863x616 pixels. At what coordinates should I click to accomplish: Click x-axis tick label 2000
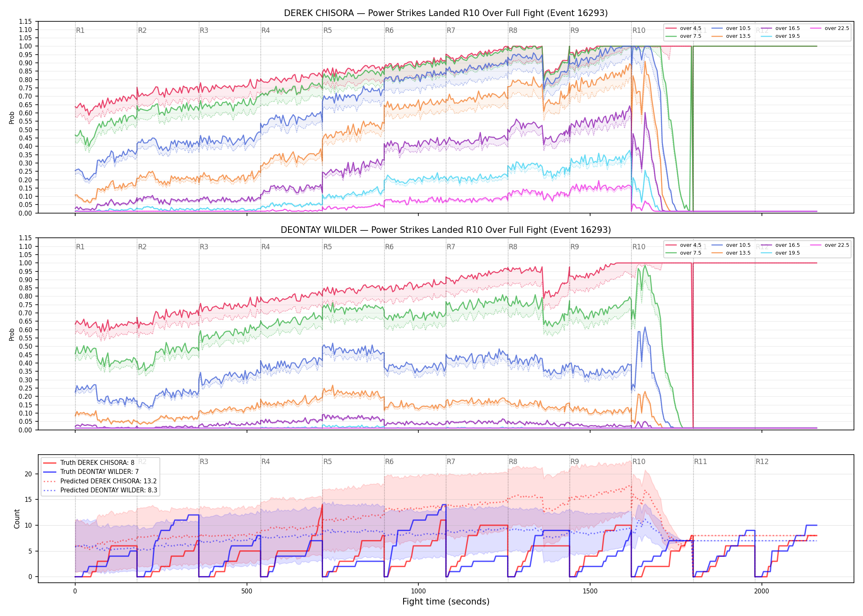761,591
